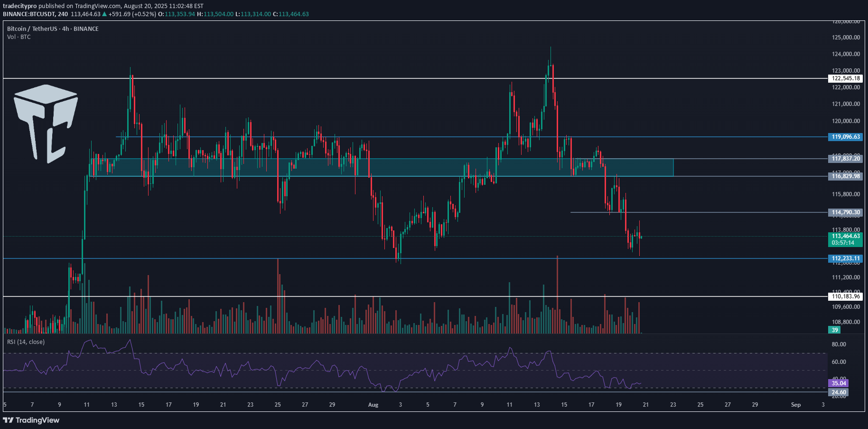Click the 80.00 RSI axis tick
868x429 pixels.
click(839, 344)
